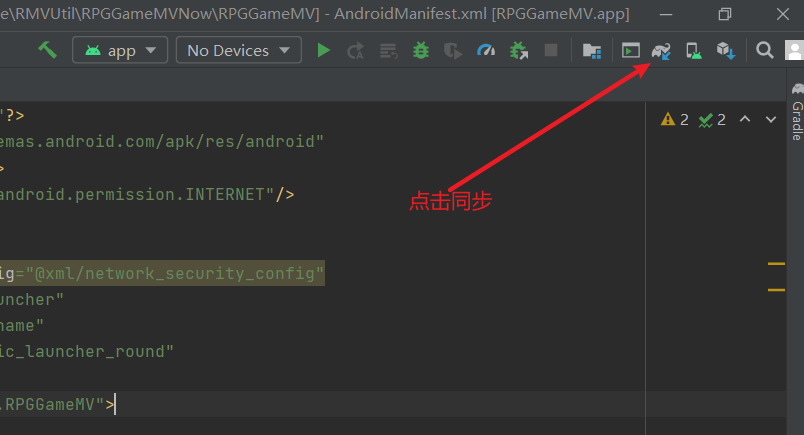
Task: Open the Gradle side tool window tab
Action: point(796,112)
